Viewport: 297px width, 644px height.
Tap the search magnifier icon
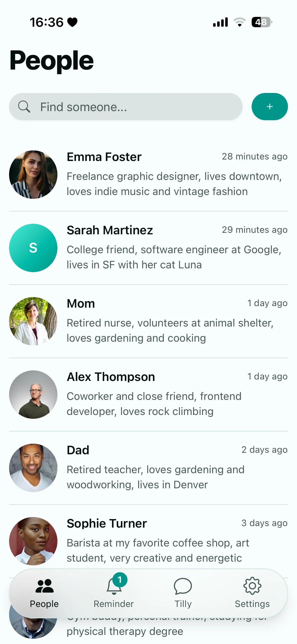point(24,106)
